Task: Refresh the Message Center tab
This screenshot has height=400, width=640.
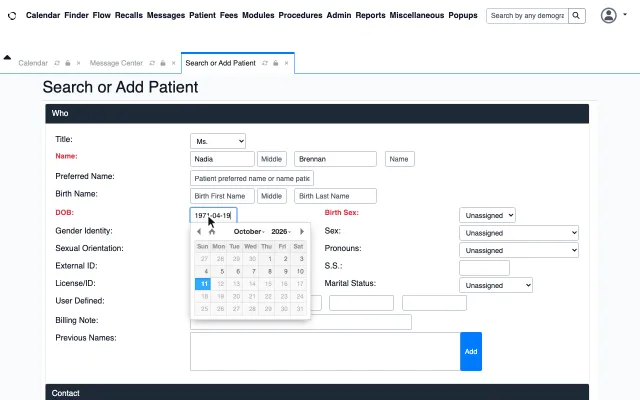Action: tap(152, 63)
